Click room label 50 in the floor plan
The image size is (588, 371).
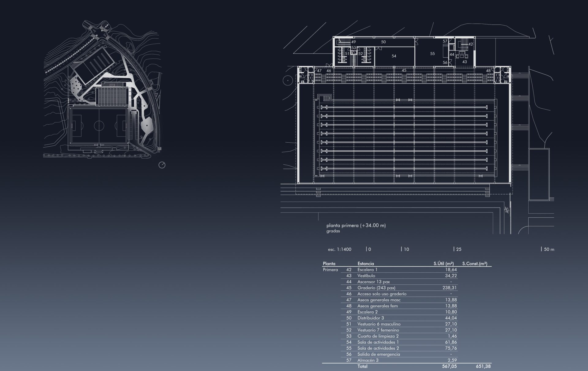383,42
